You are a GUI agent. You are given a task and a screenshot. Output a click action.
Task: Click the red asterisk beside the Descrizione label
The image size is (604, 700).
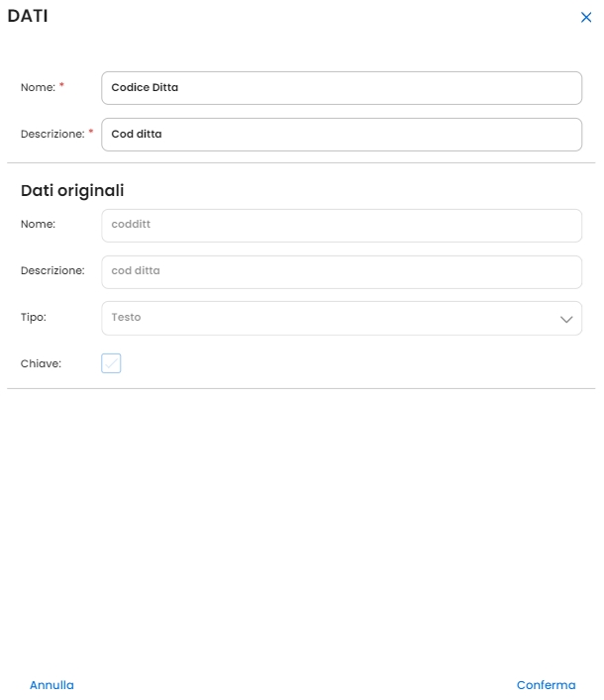pyautogui.click(x=91, y=132)
